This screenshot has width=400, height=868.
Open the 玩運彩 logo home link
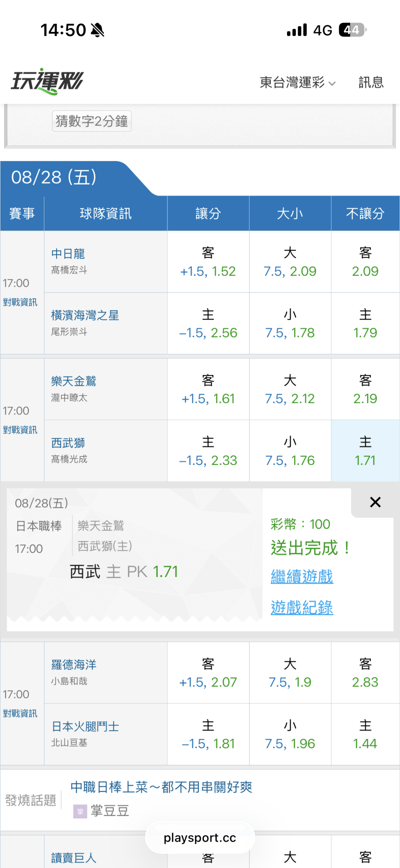pyautogui.click(x=47, y=82)
